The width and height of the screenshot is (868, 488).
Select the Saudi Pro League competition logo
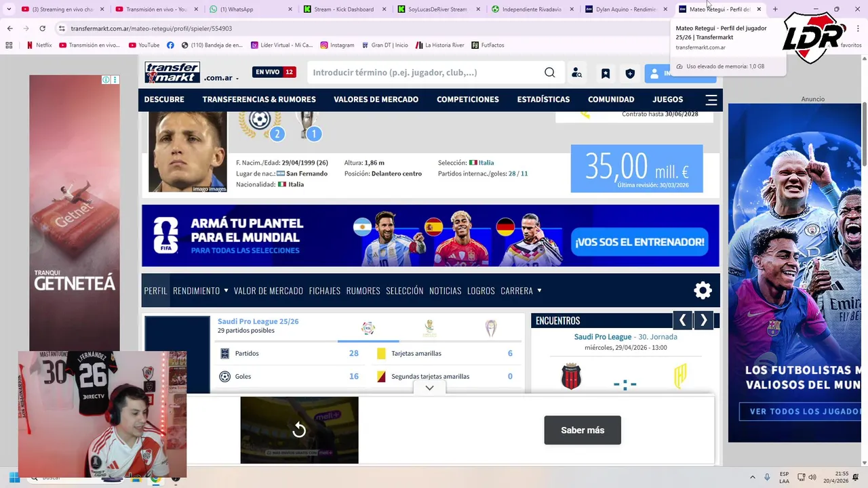click(x=368, y=329)
